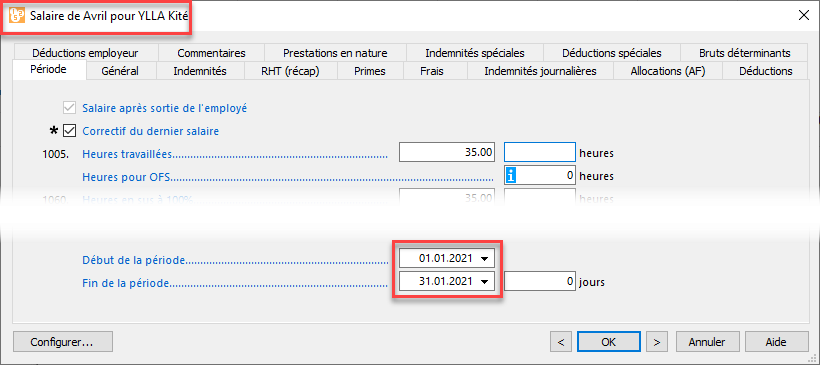Select the Période tab

pyautogui.click(x=48, y=69)
